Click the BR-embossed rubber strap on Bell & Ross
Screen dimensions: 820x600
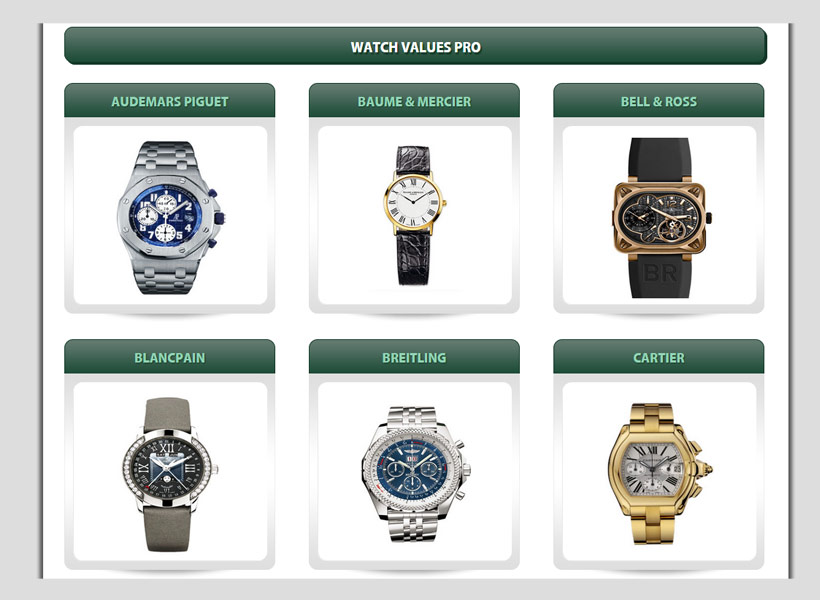[660, 276]
